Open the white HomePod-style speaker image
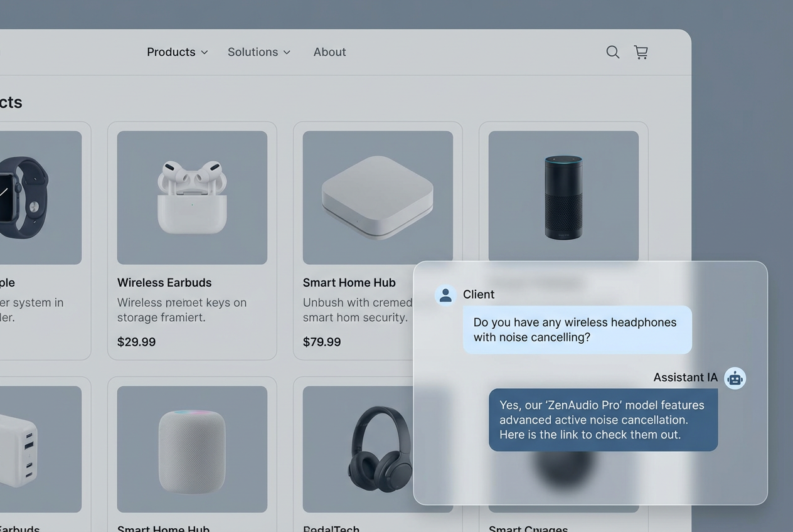793x532 pixels. point(192,449)
